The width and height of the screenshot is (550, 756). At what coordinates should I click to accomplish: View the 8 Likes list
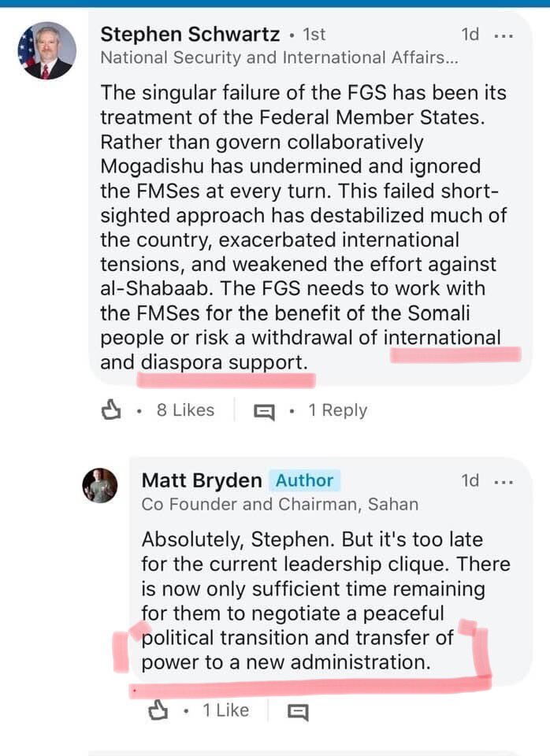coord(185,409)
